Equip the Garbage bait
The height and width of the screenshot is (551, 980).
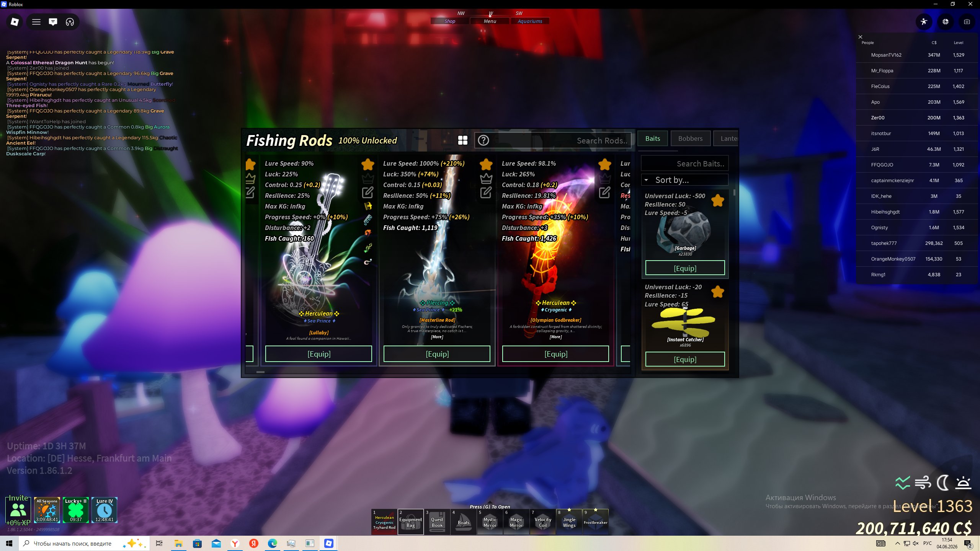(x=685, y=268)
